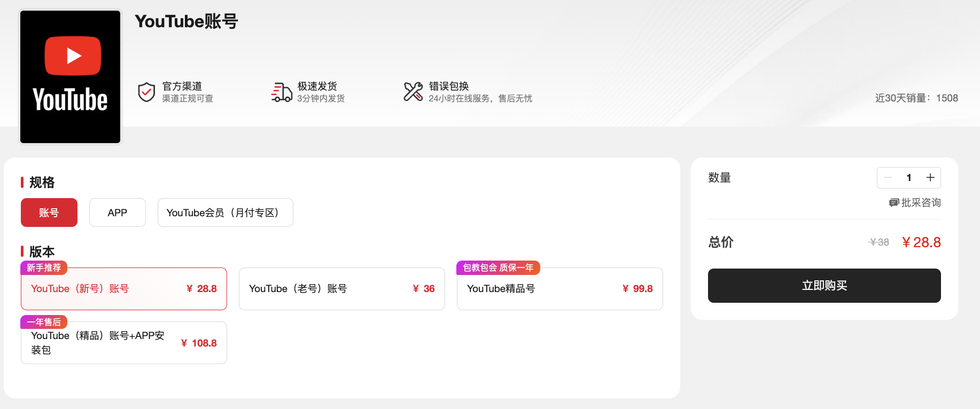Click the shield icon beside 官方渠道
The height and width of the screenshot is (409, 980).
point(146,92)
